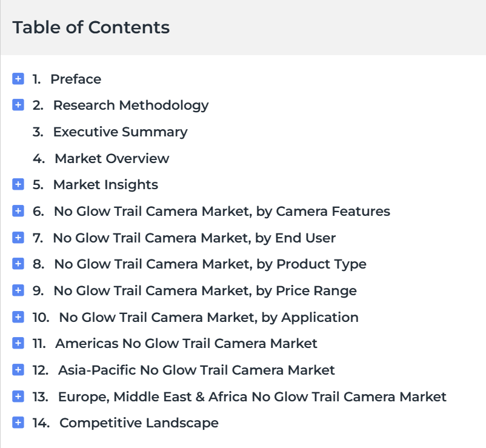Click the Research Methodology title text
The image size is (486, 448).
click(x=131, y=105)
